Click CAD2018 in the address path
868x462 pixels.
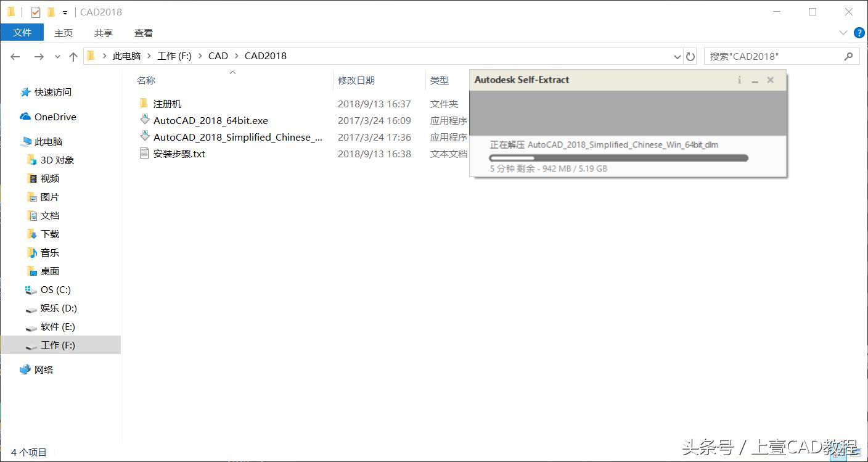tap(266, 56)
